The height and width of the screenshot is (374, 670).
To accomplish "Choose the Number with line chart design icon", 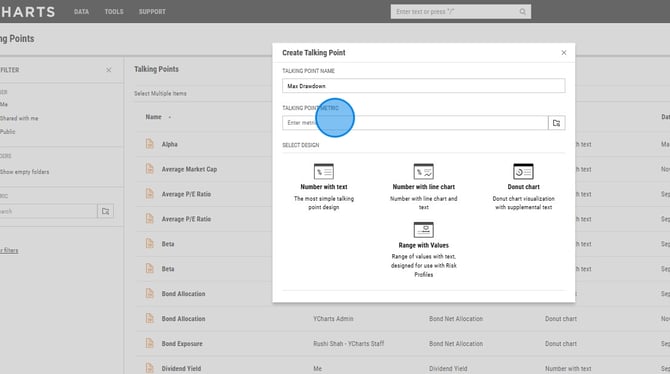I will point(423,171).
